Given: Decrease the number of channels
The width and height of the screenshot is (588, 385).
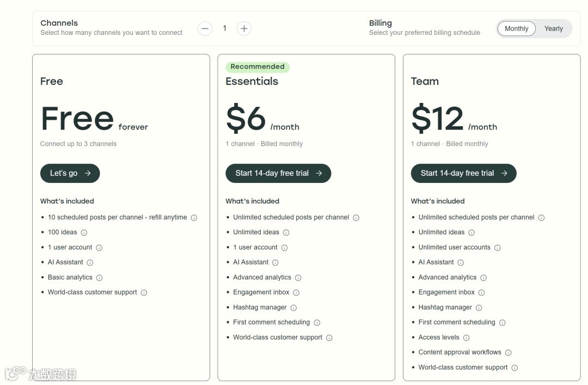Looking at the screenshot, I should pos(205,28).
